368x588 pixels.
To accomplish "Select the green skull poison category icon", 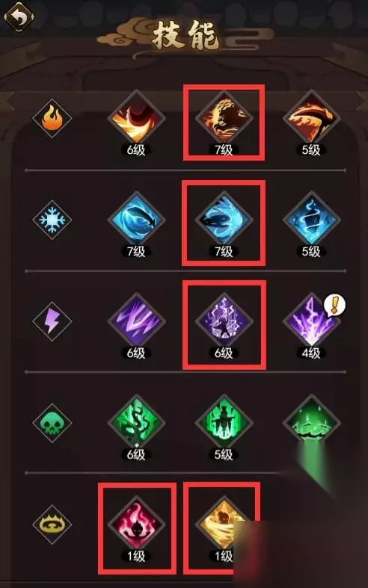I will [52, 423].
